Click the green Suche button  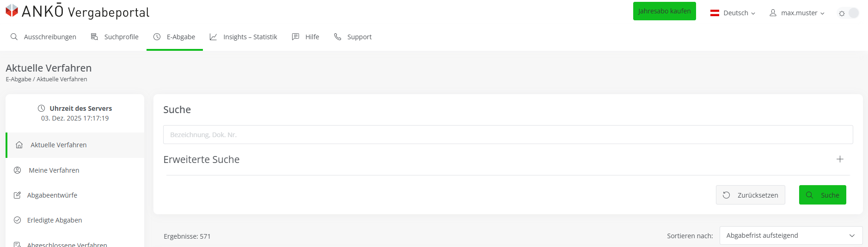(x=822, y=195)
